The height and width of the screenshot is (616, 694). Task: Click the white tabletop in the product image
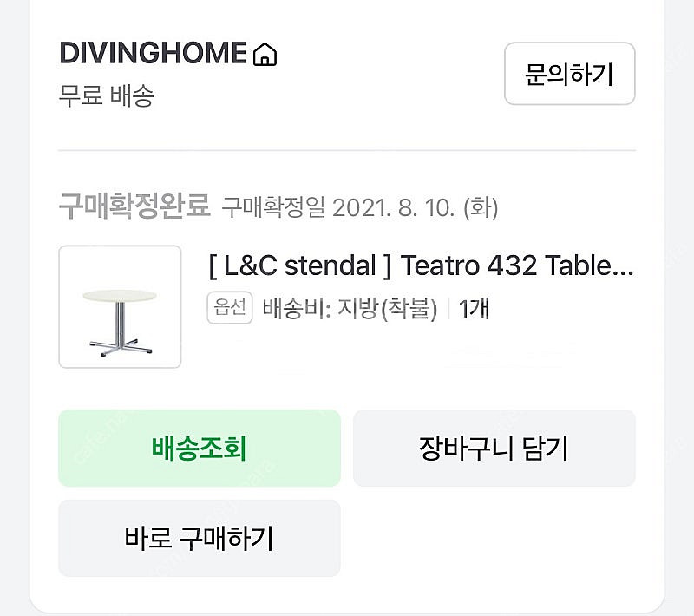120,296
